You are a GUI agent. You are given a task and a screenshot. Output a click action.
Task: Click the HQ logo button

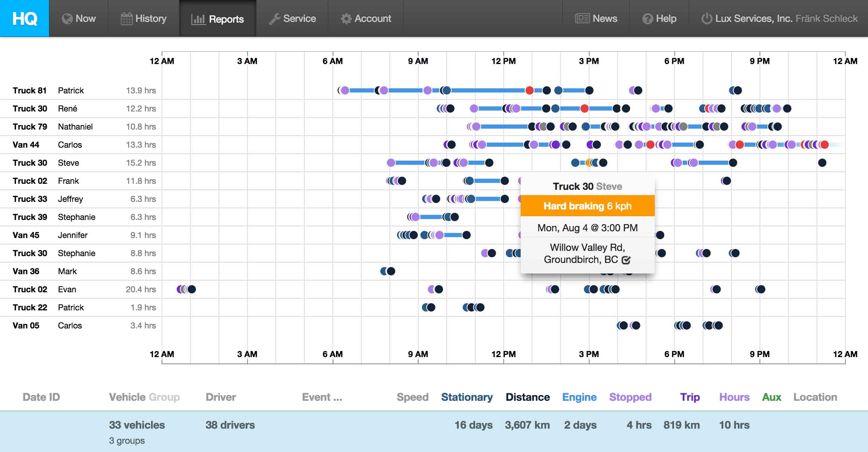pos(24,18)
